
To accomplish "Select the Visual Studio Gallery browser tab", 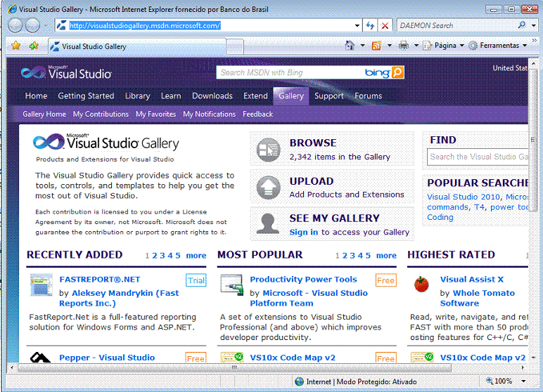I will (x=136, y=46).
